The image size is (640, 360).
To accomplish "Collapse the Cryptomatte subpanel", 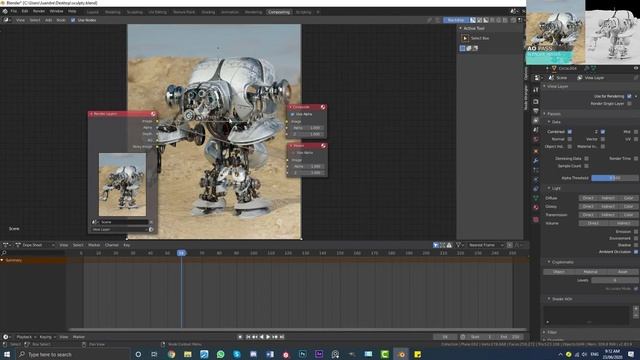I will (549, 262).
